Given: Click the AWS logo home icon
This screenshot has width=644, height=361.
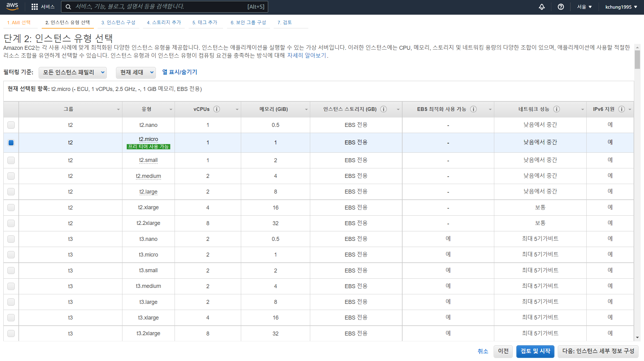Looking at the screenshot, I should pyautogui.click(x=12, y=6).
